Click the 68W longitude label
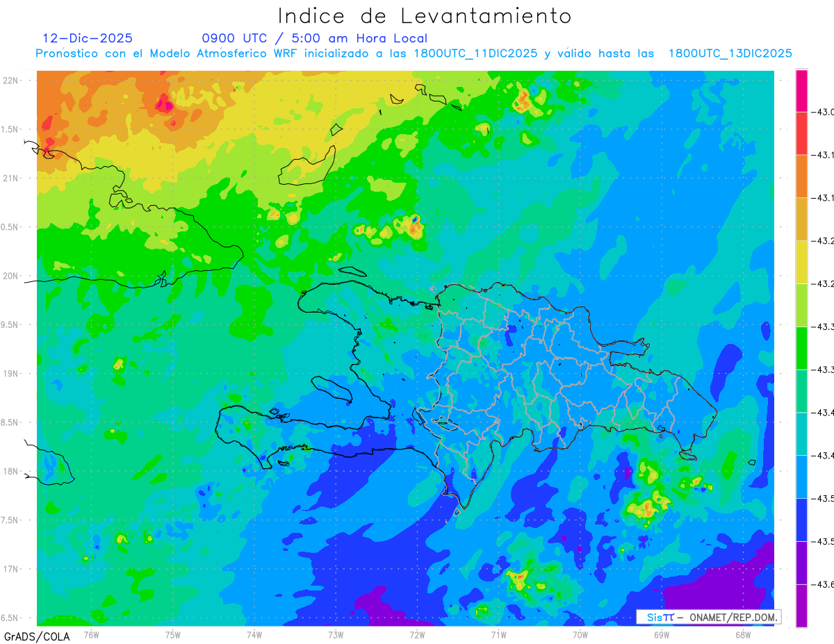This screenshot has width=834, height=644. point(743,634)
